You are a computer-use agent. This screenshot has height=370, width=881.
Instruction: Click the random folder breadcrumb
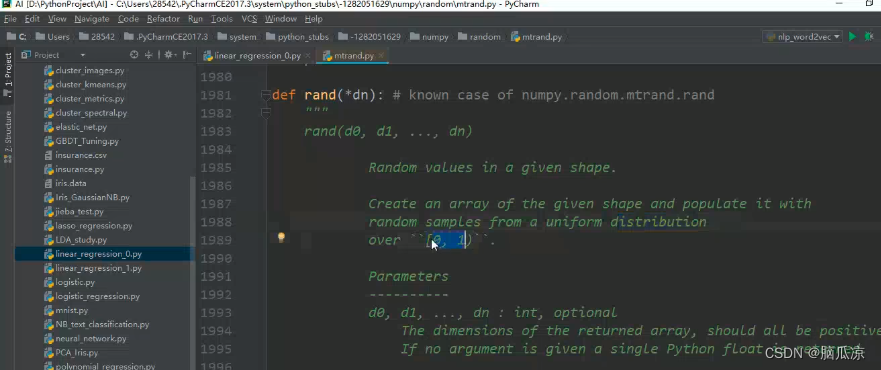pos(479,37)
